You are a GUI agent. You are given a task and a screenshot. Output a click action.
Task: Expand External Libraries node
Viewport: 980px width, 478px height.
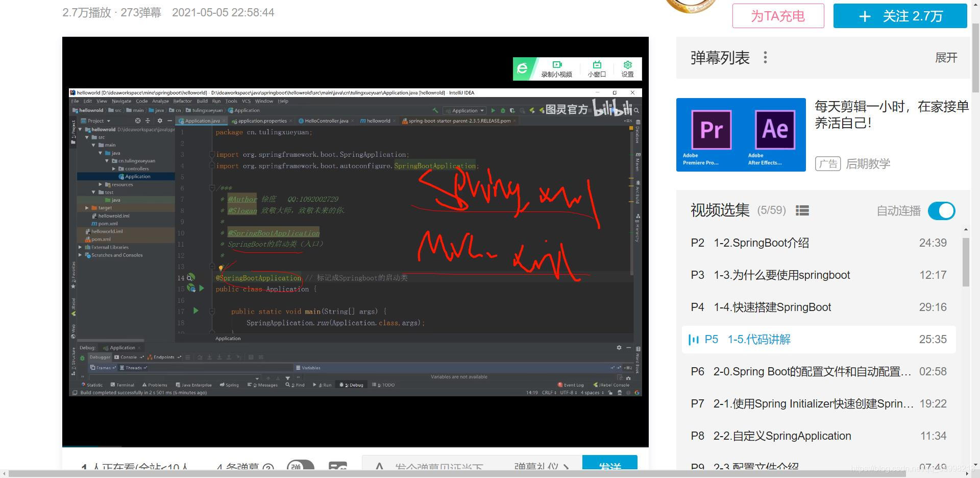click(x=80, y=247)
